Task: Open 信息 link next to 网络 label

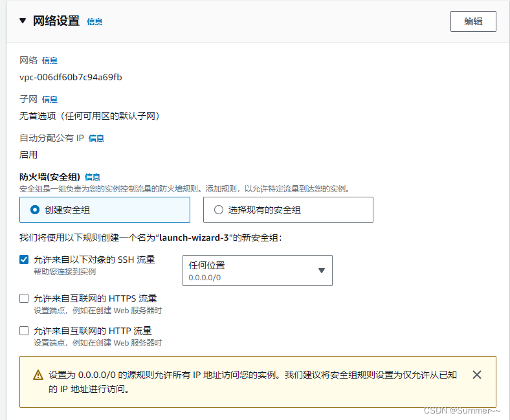Action: [x=50, y=61]
